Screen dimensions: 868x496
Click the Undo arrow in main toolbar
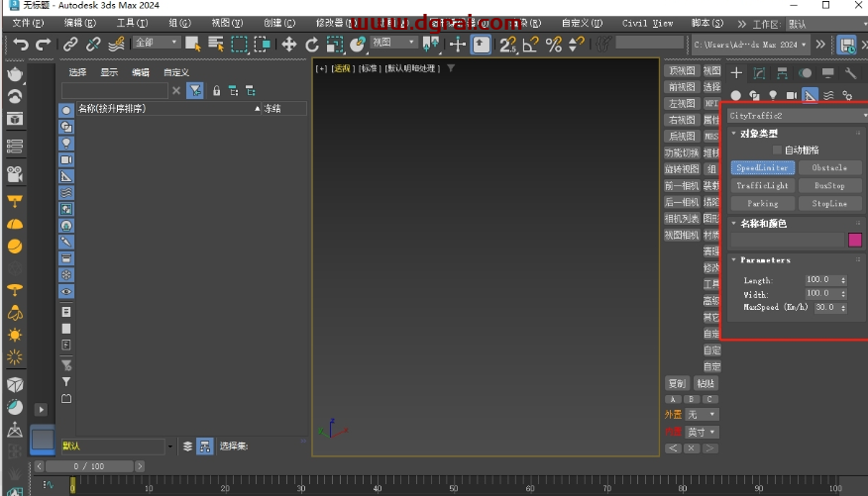pyautogui.click(x=21, y=45)
